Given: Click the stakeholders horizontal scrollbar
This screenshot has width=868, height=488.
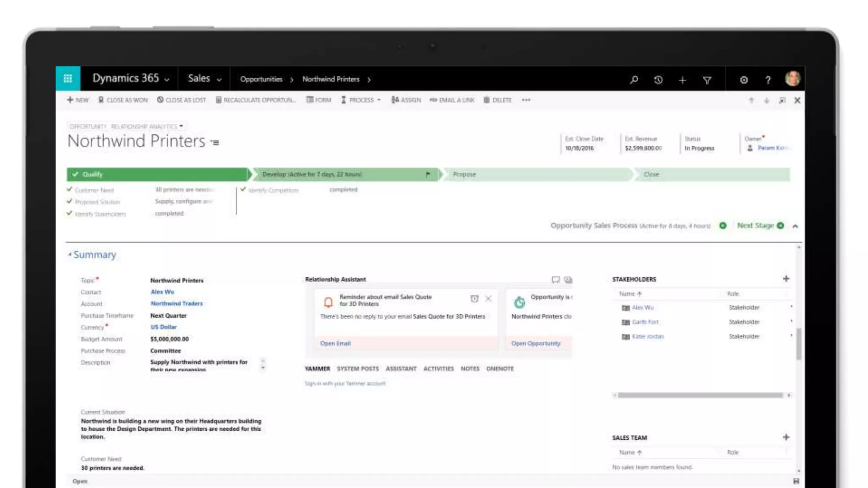Looking at the screenshot, I should [x=700, y=395].
